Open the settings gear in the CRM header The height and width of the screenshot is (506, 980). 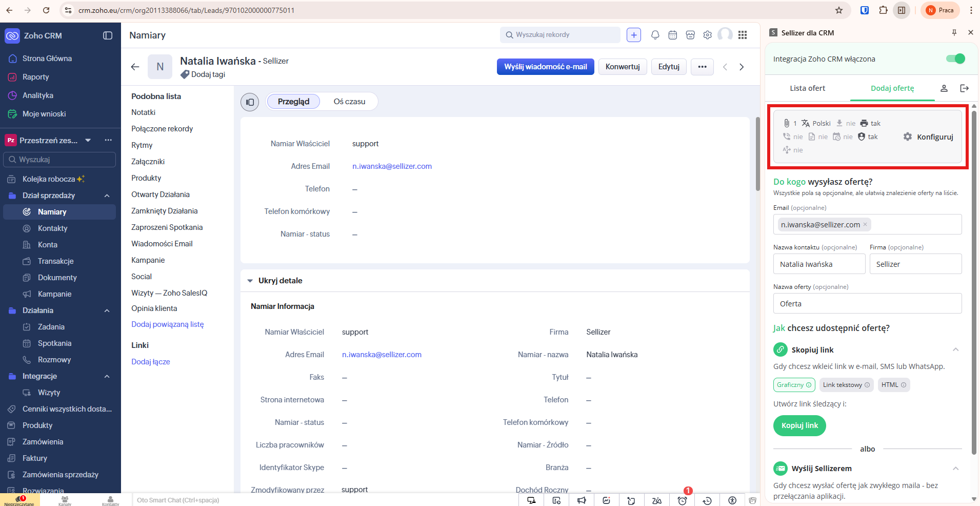[x=708, y=35]
